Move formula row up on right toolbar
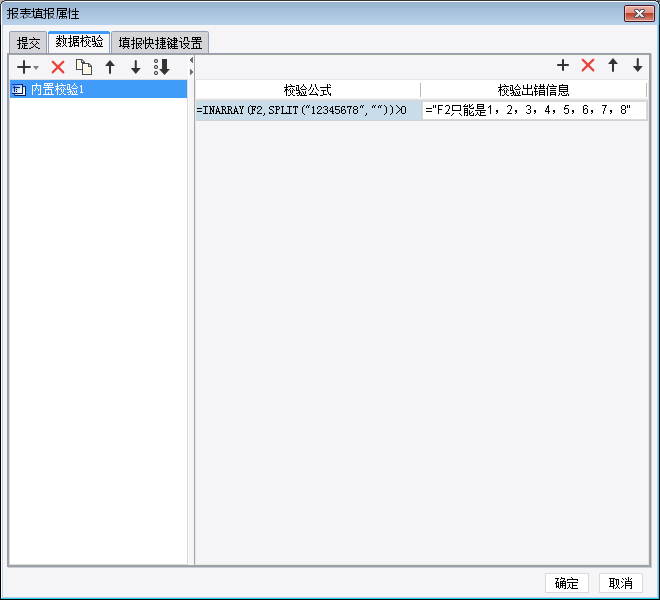The height and width of the screenshot is (600, 660). [613, 65]
